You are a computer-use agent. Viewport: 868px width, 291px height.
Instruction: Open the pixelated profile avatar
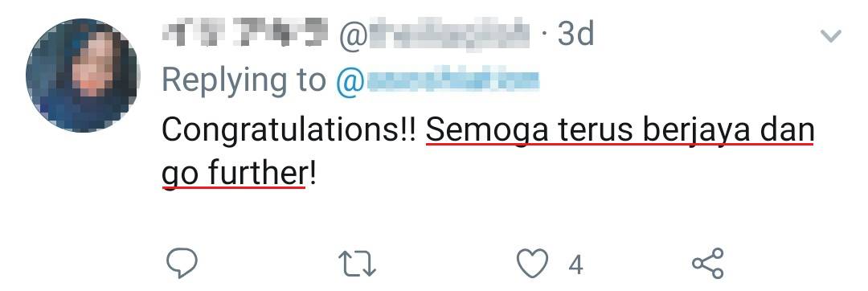pyautogui.click(x=83, y=75)
